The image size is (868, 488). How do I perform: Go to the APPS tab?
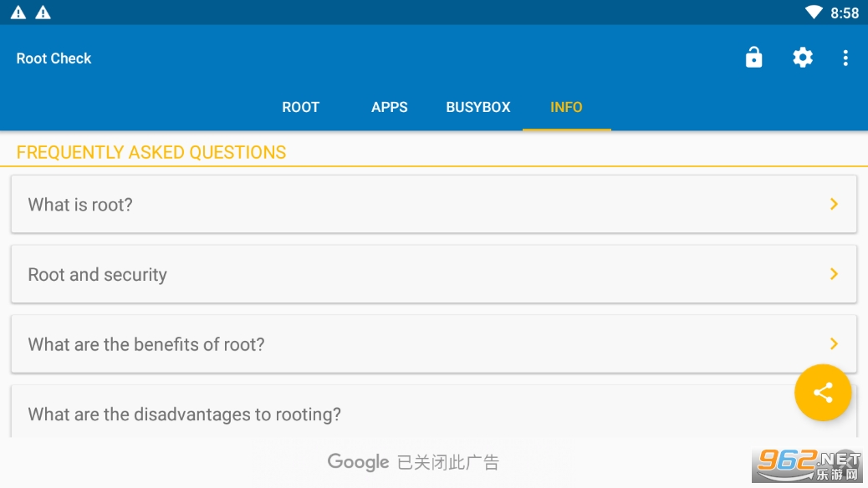click(390, 107)
